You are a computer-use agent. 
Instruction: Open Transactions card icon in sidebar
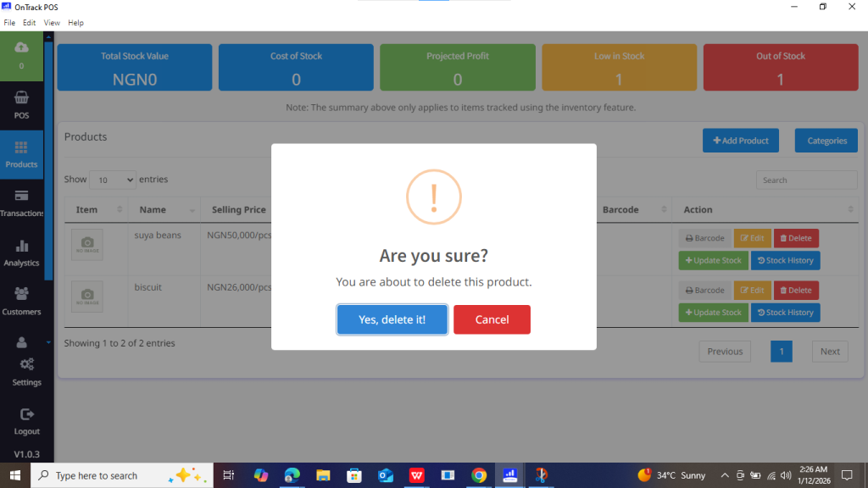pyautogui.click(x=21, y=196)
